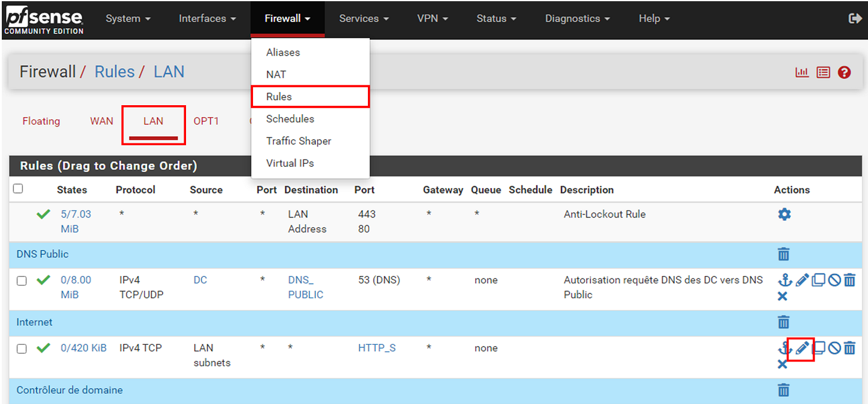The image size is (868, 404).
Task: Open the DNS_PUBLIC destination alias link
Action: (x=305, y=287)
